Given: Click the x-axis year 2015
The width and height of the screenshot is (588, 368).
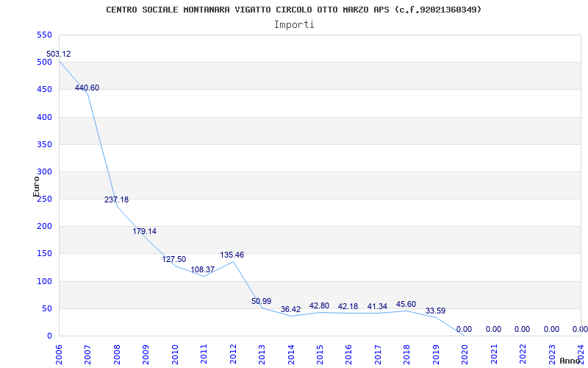Looking at the screenshot, I should click(x=320, y=354).
